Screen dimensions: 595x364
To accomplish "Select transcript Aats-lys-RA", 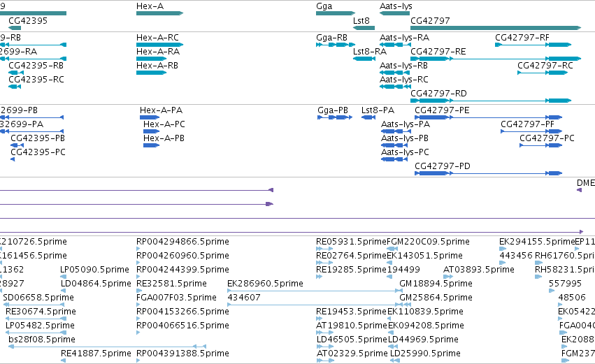I will [394, 45].
